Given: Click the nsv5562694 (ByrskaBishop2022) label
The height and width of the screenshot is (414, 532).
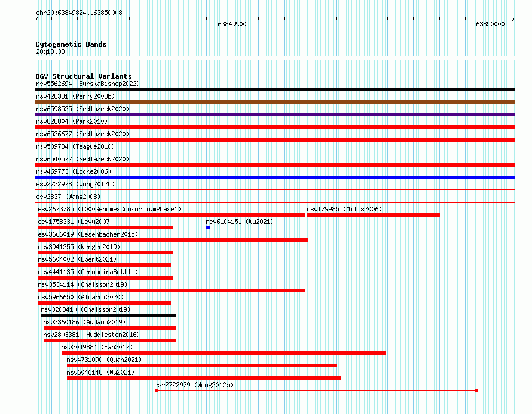Looking at the screenshot, I should (88, 84).
